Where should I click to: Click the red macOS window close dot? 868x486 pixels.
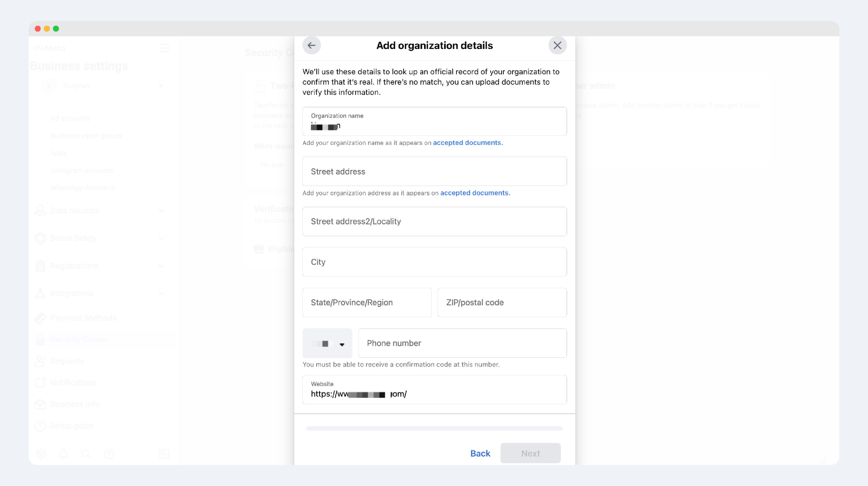pyautogui.click(x=38, y=29)
